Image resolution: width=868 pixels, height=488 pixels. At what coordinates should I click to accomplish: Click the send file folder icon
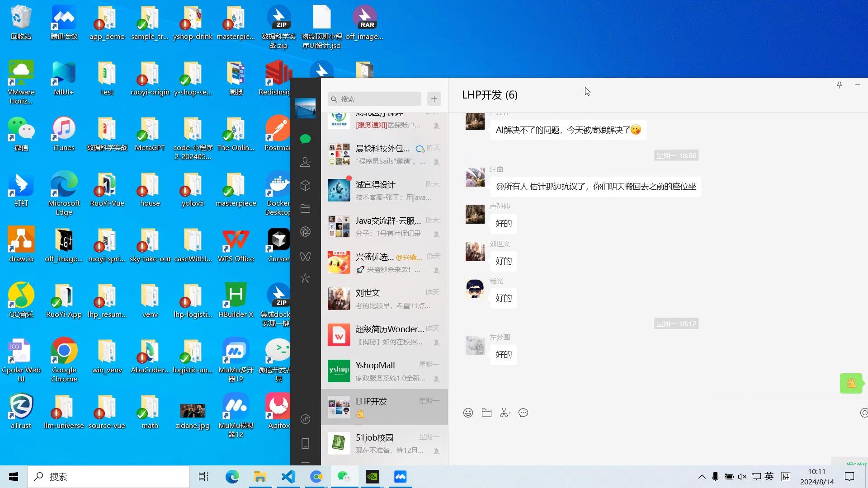coord(486,413)
